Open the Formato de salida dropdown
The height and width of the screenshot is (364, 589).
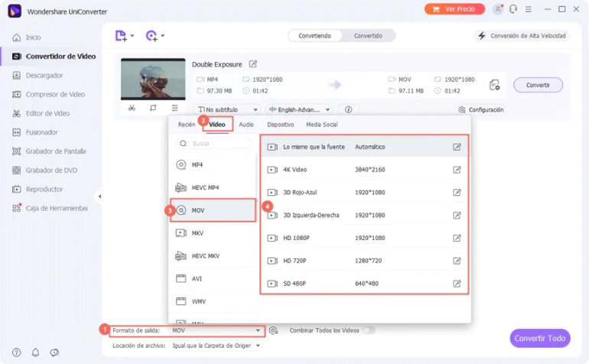tap(216, 330)
